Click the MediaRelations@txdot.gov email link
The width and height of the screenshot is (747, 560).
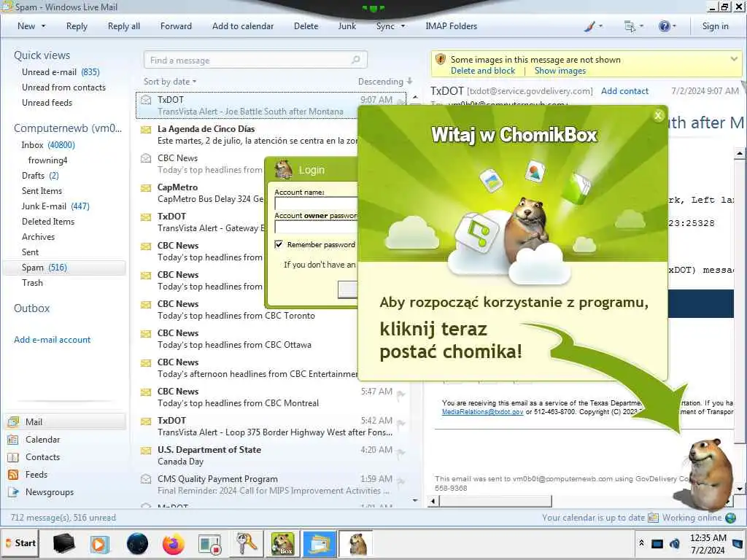(483, 412)
